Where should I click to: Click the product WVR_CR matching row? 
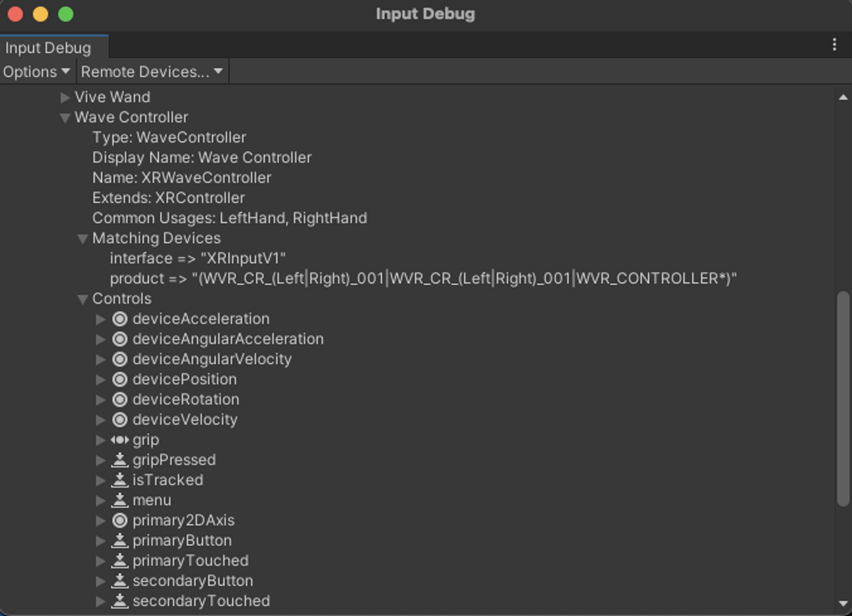[419, 279]
